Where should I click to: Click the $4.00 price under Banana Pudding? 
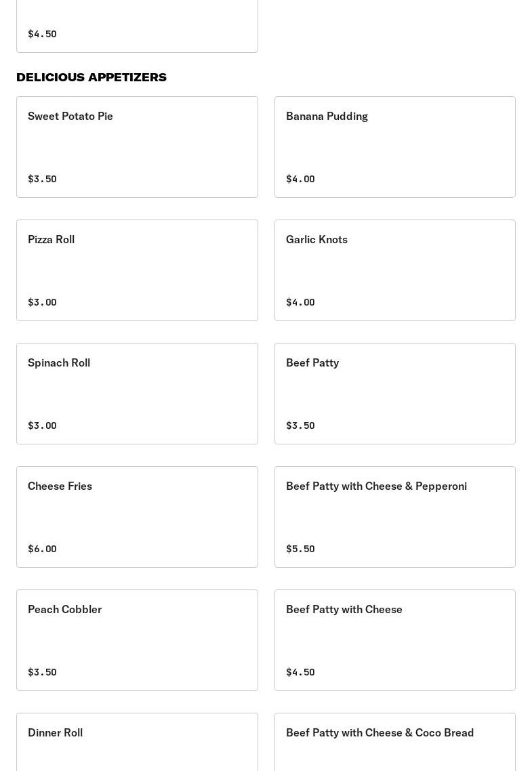click(300, 179)
